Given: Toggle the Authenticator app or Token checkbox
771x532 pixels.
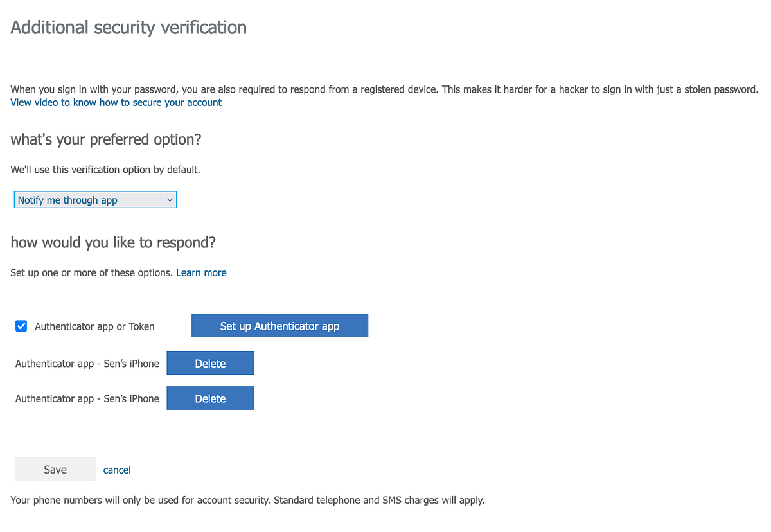Looking at the screenshot, I should (21, 326).
